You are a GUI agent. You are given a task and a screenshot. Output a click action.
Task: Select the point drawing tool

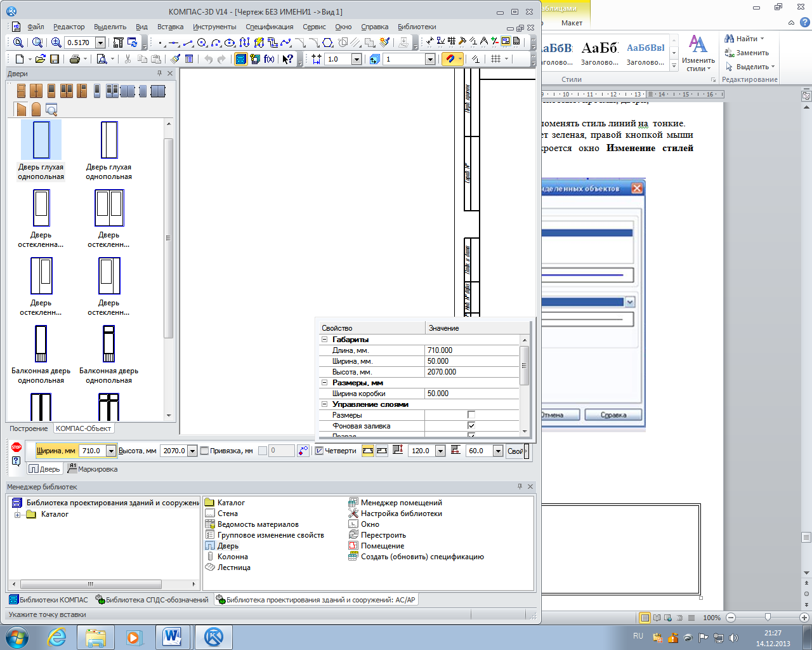click(x=160, y=43)
